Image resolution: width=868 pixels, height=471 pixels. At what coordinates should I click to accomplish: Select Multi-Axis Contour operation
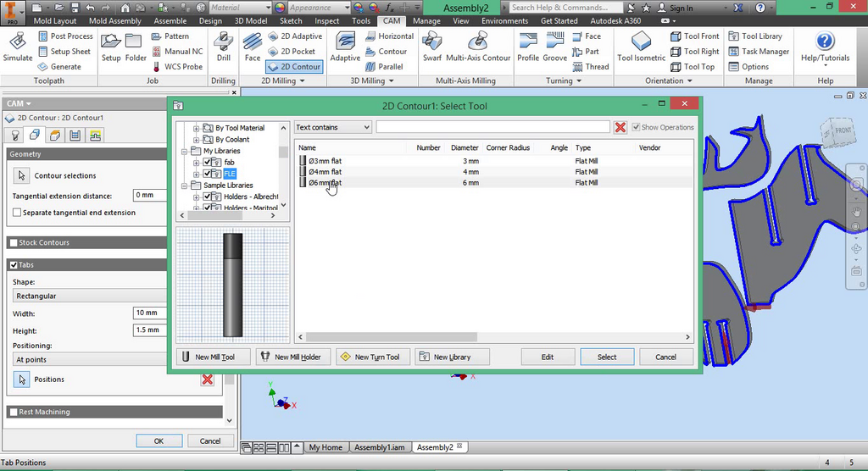coord(478,47)
